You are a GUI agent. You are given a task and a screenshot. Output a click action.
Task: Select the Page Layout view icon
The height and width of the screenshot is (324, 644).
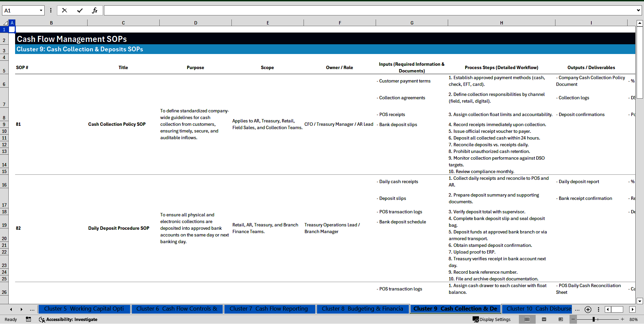click(544, 319)
